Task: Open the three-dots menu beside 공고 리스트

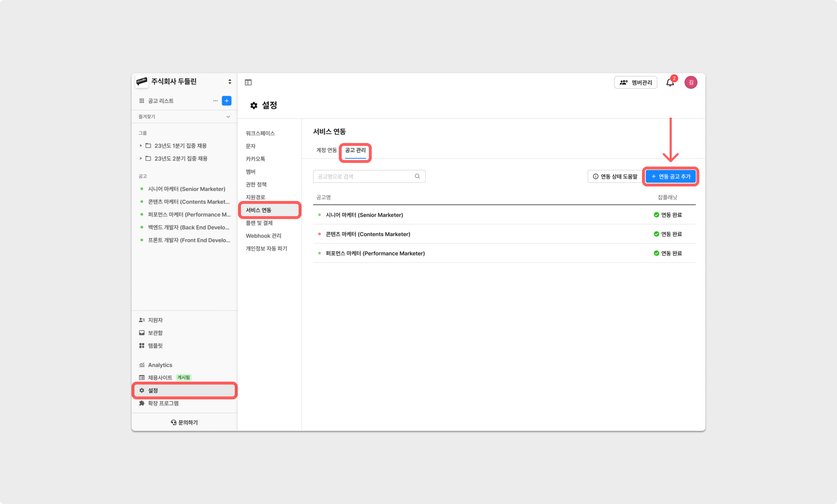Action: [x=215, y=101]
